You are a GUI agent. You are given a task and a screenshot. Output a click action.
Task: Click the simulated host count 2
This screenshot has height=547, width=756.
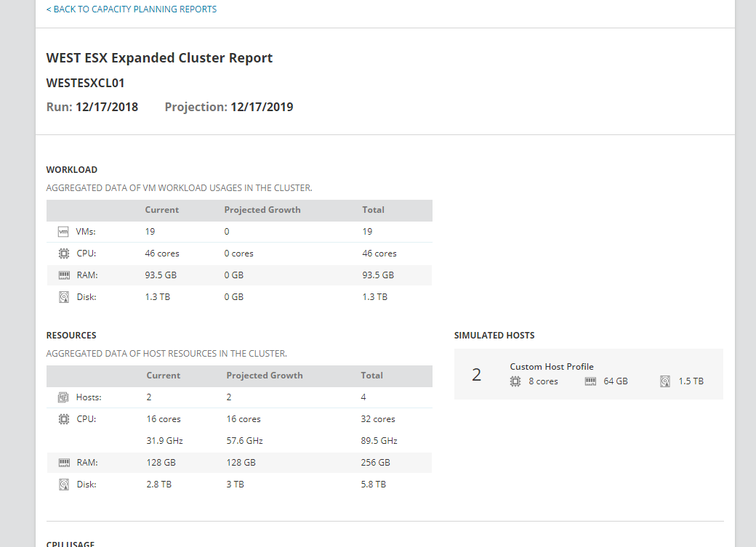click(476, 374)
